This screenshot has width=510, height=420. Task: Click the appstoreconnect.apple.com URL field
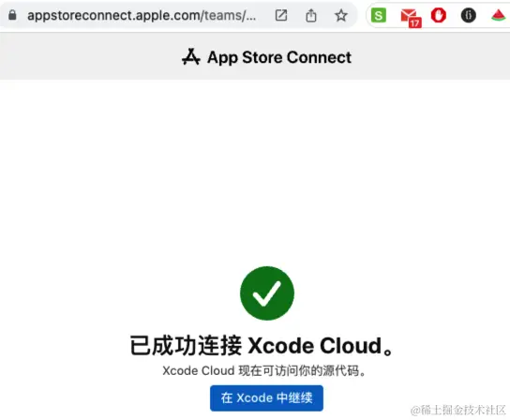tap(142, 15)
